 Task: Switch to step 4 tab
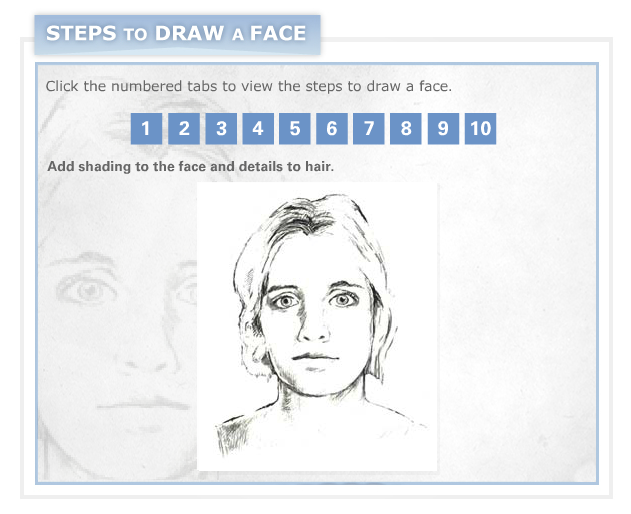pyautogui.click(x=258, y=128)
